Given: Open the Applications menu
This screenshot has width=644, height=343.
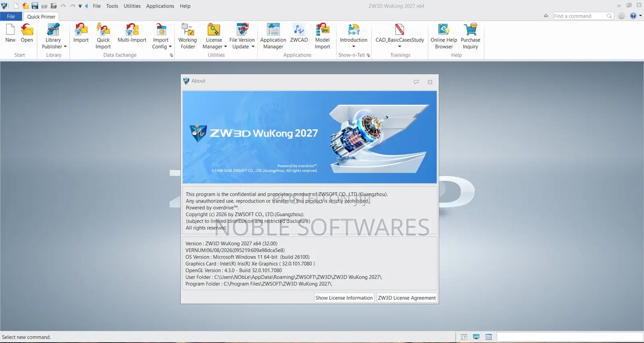Looking at the screenshot, I should point(160,6).
